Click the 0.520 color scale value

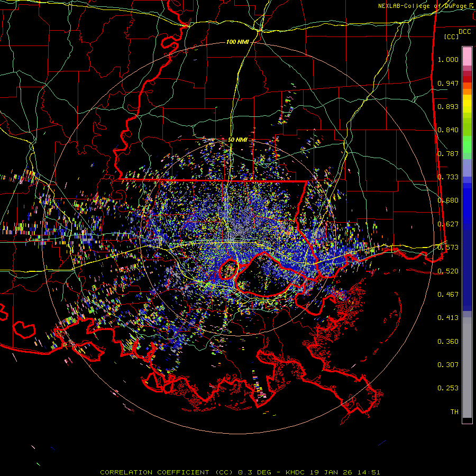pos(448,271)
